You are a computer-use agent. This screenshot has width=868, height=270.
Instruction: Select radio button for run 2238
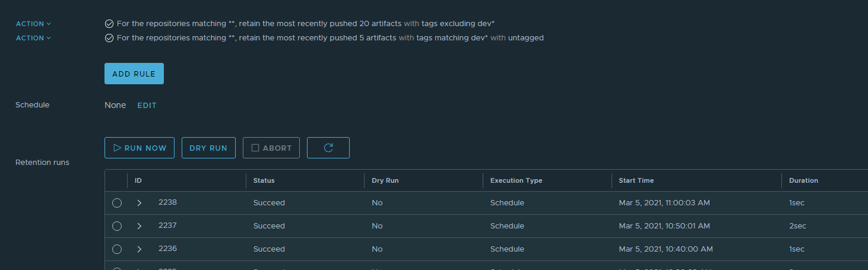(117, 203)
